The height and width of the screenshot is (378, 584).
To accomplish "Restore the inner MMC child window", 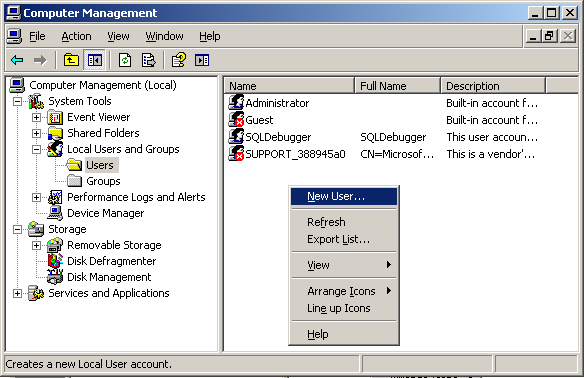I will pos(550,36).
